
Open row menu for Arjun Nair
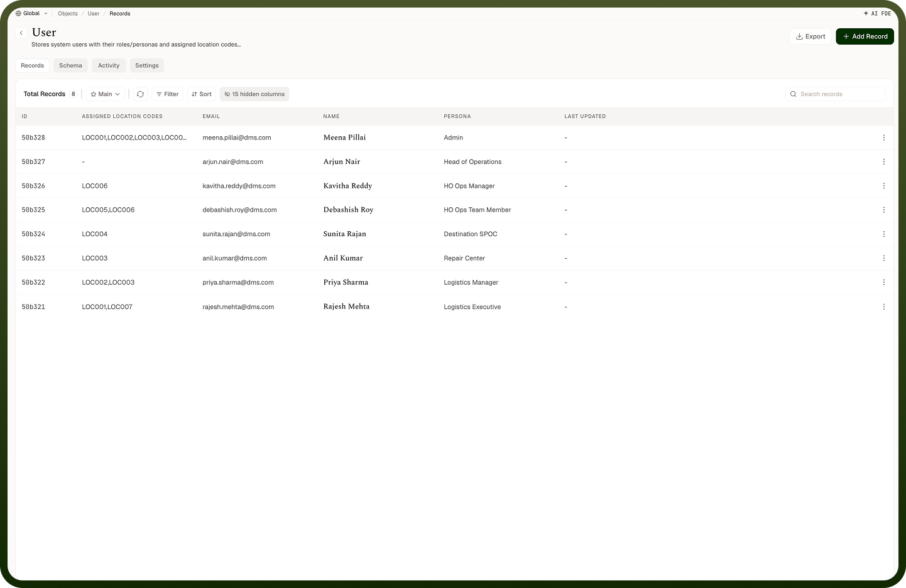883,161
